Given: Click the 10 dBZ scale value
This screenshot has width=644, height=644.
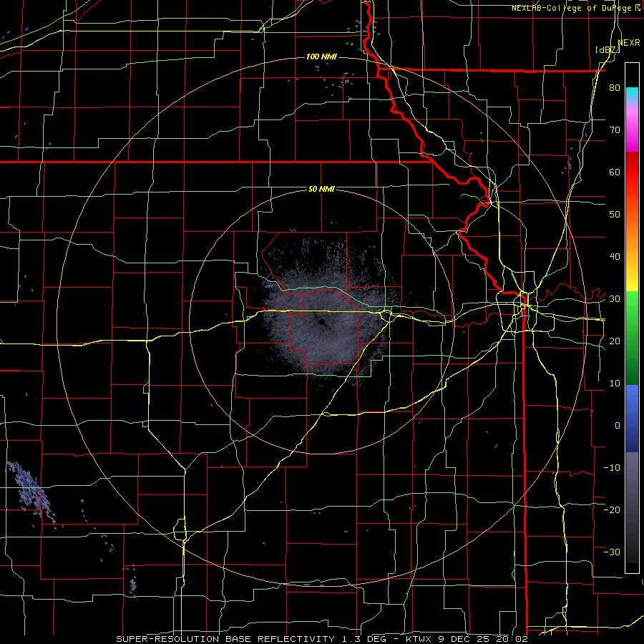Looking at the screenshot, I should (615, 384).
